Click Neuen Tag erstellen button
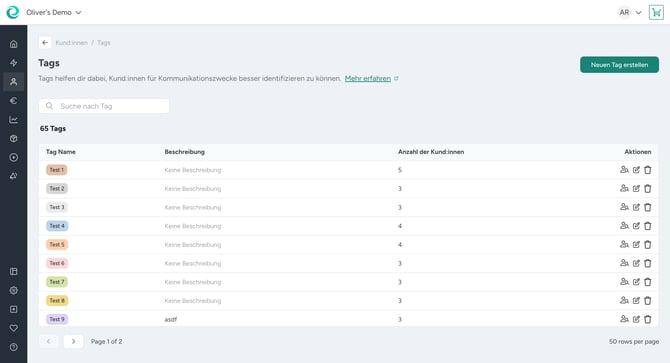Image resolution: width=670 pixels, height=363 pixels. (619, 65)
